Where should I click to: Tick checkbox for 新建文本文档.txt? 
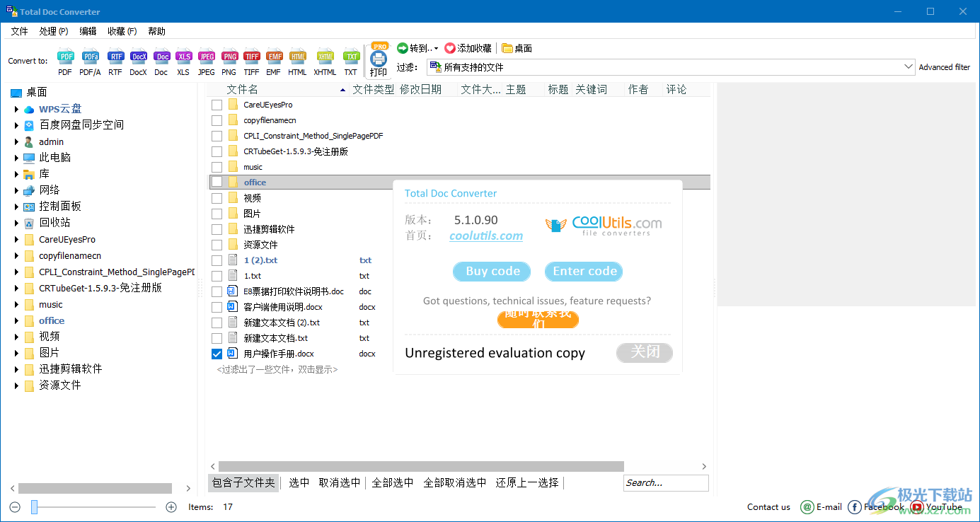click(x=217, y=338)
